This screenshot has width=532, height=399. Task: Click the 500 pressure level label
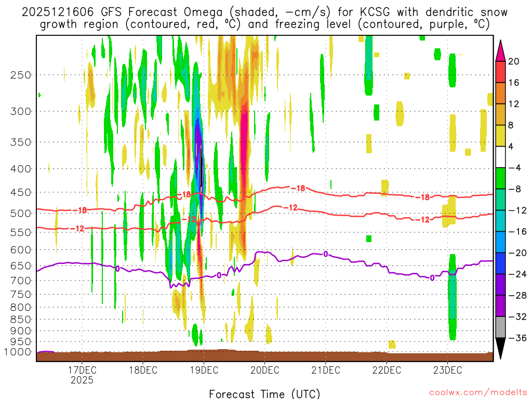(x=21, y=214)
